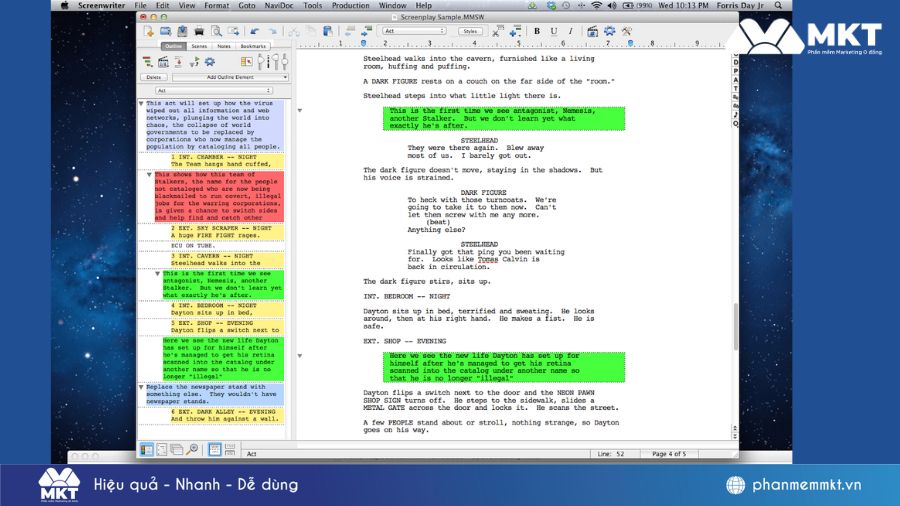Toggle bold formatting

click(537, 31)
